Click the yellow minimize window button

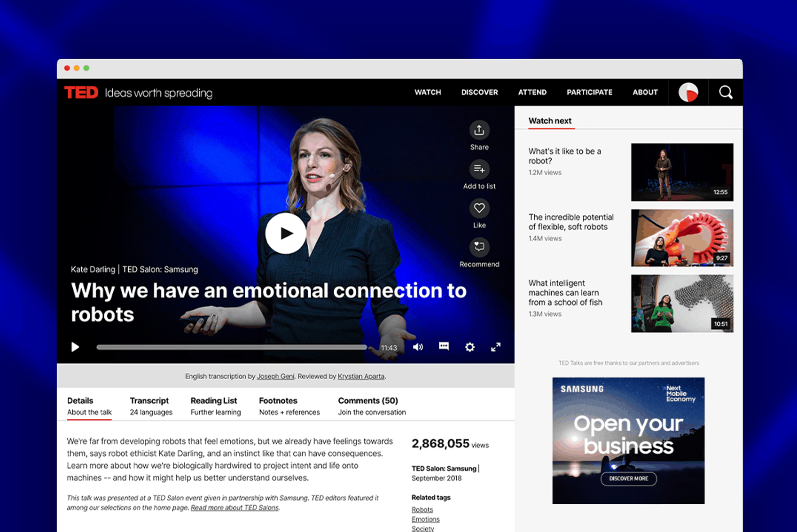(77, 68)
